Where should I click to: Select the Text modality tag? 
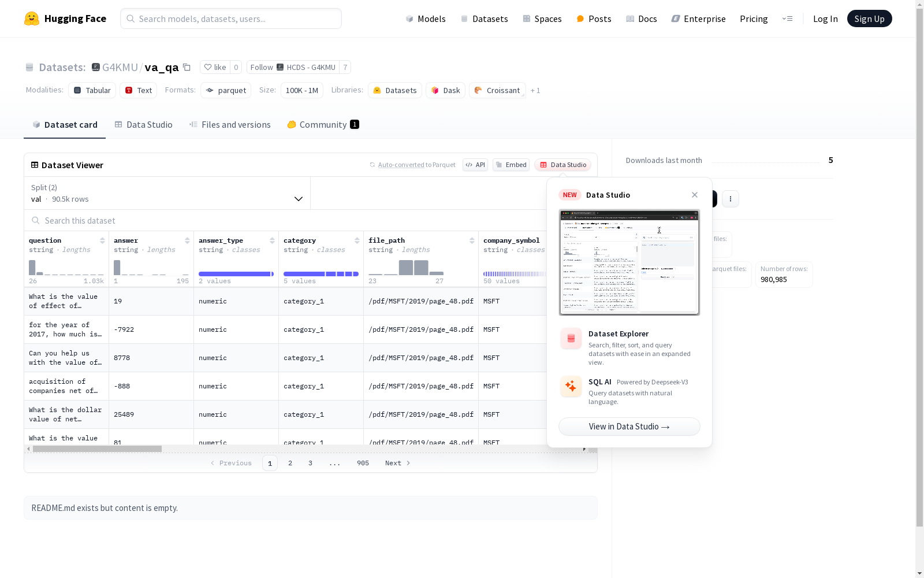pyautogui.click(x=139, y=90)
